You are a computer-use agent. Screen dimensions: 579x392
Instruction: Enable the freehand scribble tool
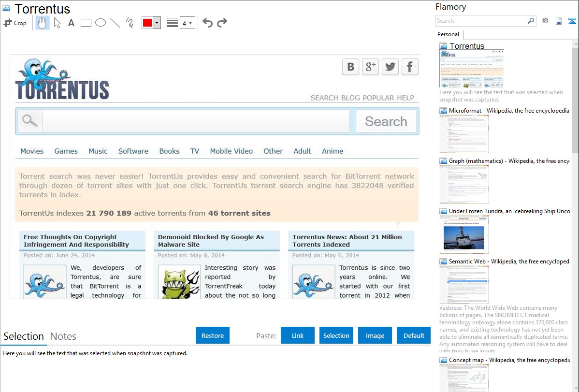tap(129, 23)
